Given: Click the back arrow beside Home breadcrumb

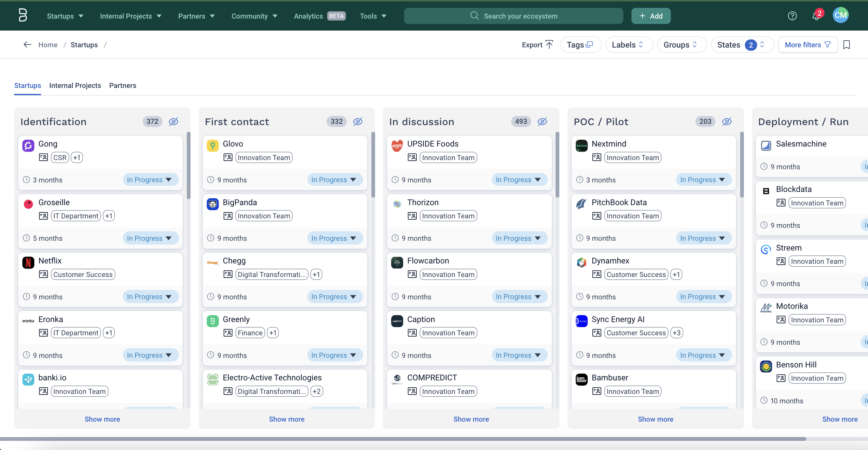Looking at the screenshot, I should click(27, 44).
